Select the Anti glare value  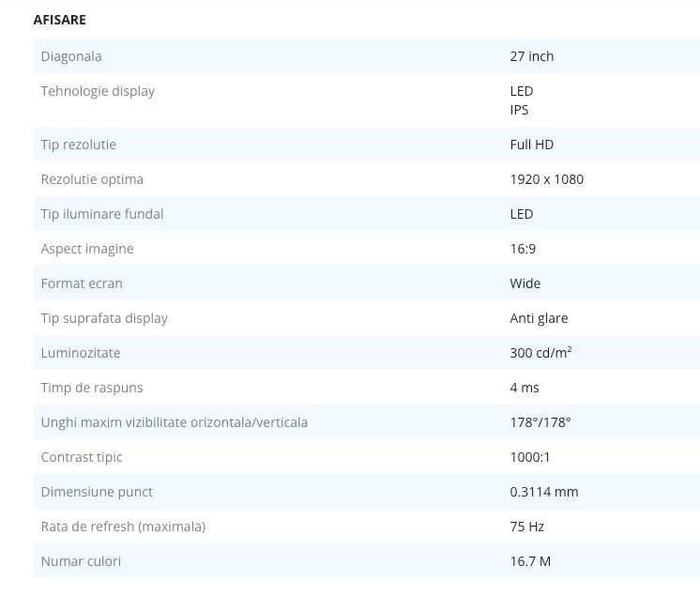539,318
